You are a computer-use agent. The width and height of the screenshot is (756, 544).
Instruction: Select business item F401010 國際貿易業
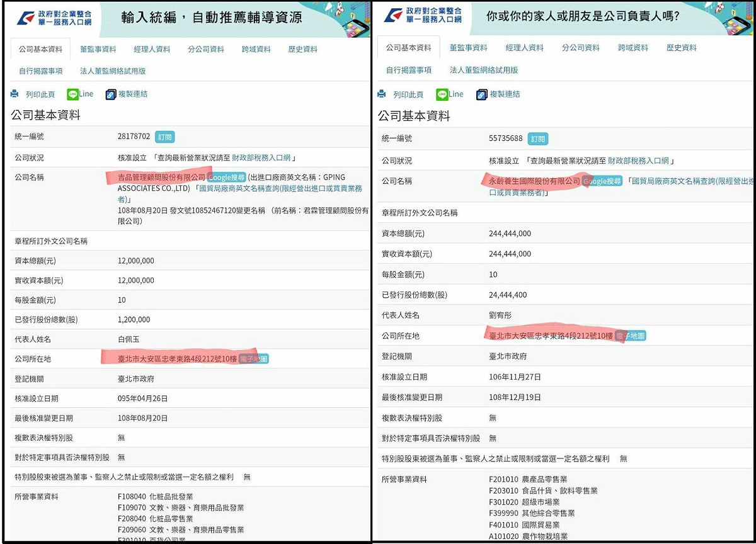click(524, 524)
